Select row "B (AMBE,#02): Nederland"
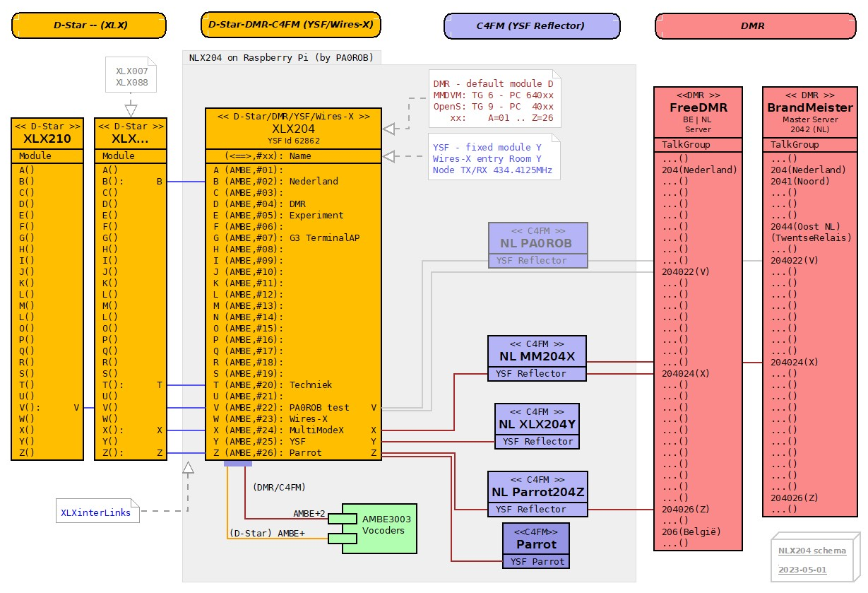 click(x=293, y=181)
